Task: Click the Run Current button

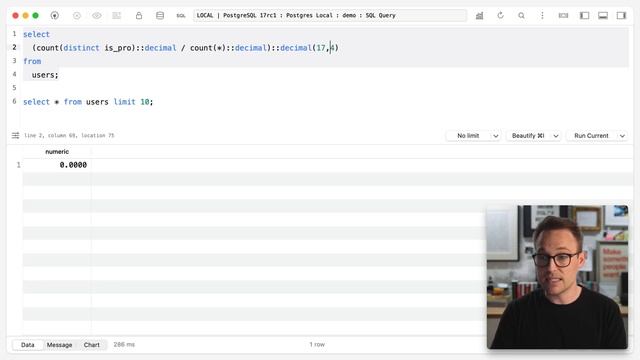Action: [x=591, y=136]
